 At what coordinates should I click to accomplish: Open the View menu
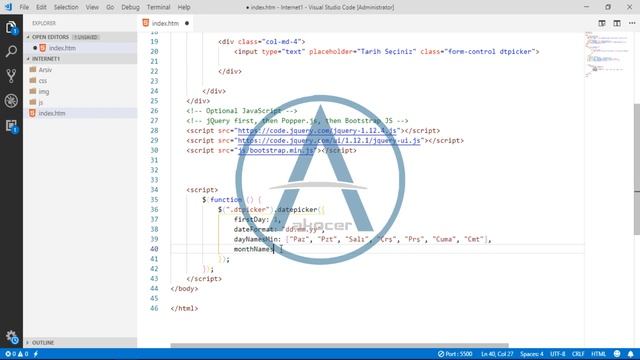[92, 7]
